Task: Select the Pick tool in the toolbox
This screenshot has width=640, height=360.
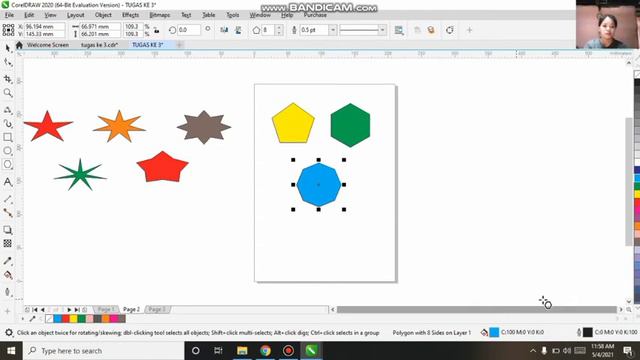Action: (8, 48)
